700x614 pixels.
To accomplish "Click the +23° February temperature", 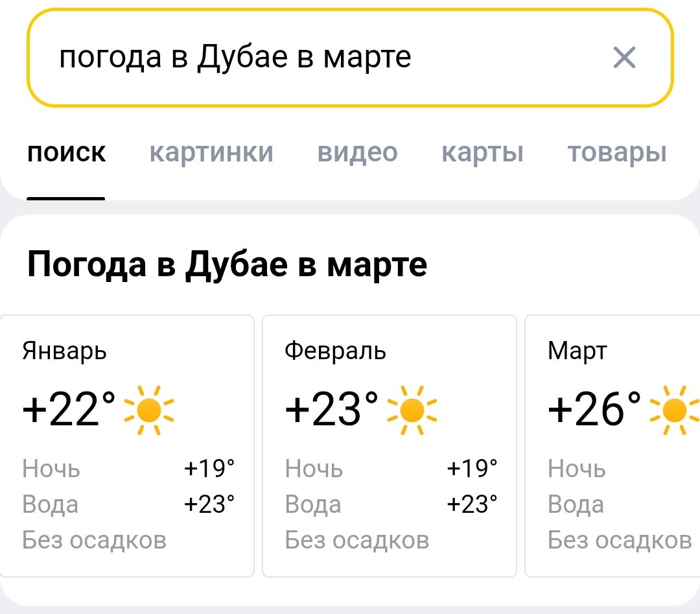I will [332, 410].
